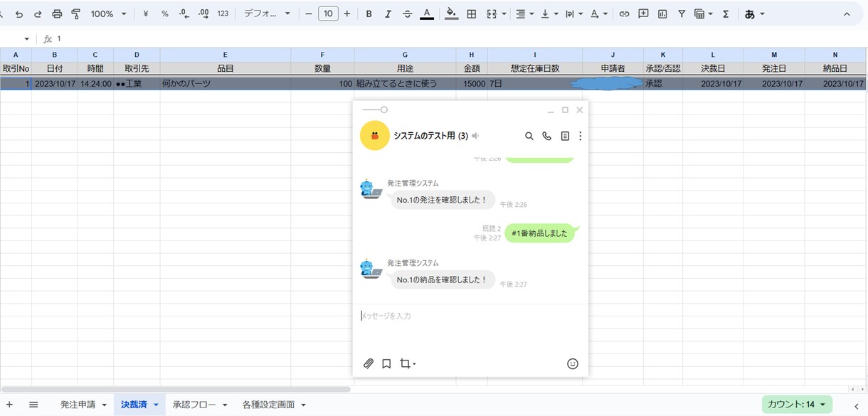Open the text color picker
Viewport: 868px width, 416px height.
426,14
